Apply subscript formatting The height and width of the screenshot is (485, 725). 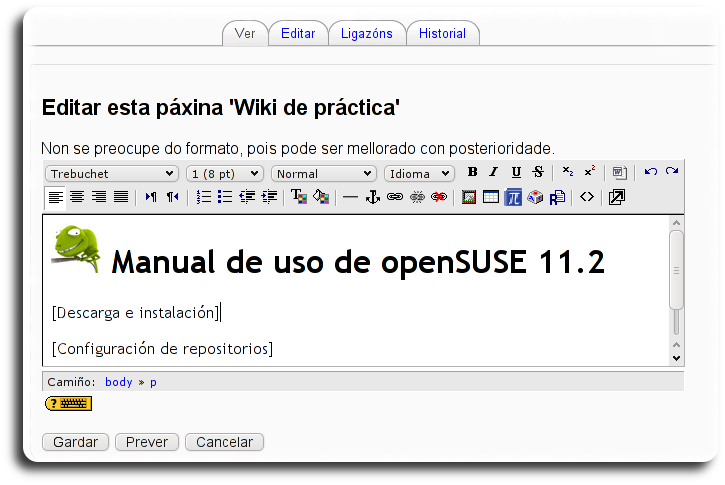pyautogui.click(x=568, y=172)
